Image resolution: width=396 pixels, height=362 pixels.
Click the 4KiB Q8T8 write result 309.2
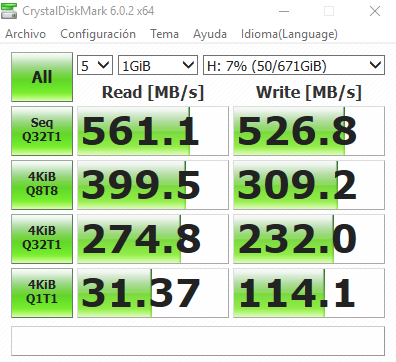tap(309, 185)
